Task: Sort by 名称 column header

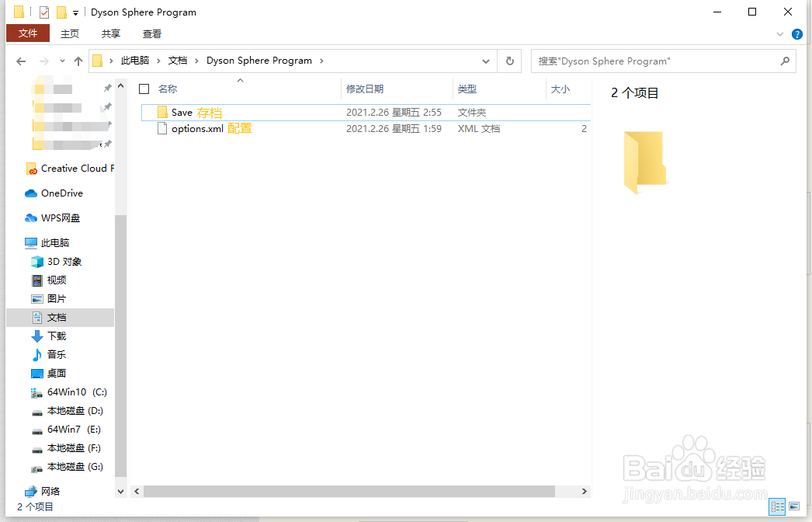Action: click(168, 89)
